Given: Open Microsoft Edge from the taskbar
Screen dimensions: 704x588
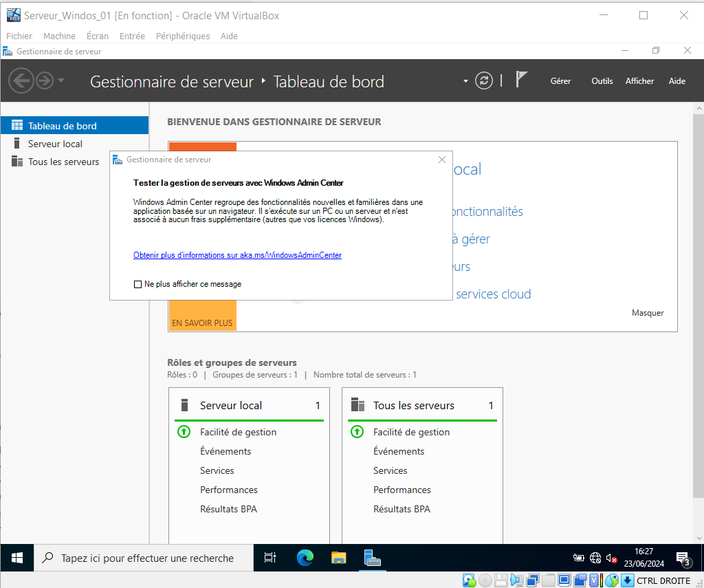Looking at the screenshot, I should 305,558.
